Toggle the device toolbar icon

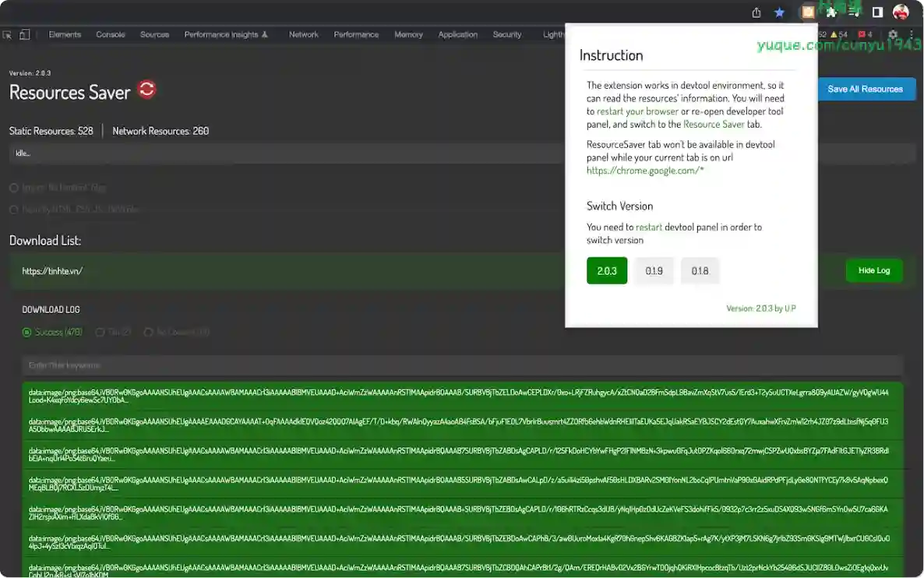coord(24,34)
